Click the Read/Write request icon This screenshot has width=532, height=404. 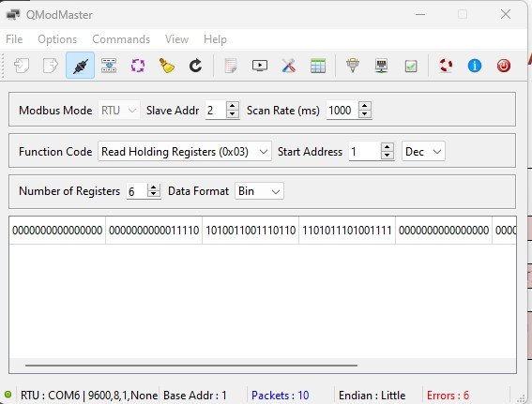(x=109, y=66)
